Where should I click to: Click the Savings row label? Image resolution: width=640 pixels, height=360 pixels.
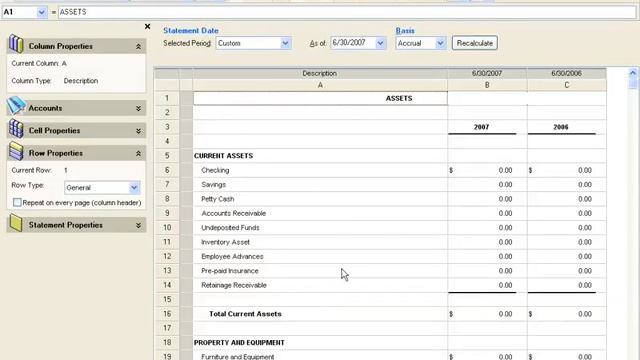213,184
